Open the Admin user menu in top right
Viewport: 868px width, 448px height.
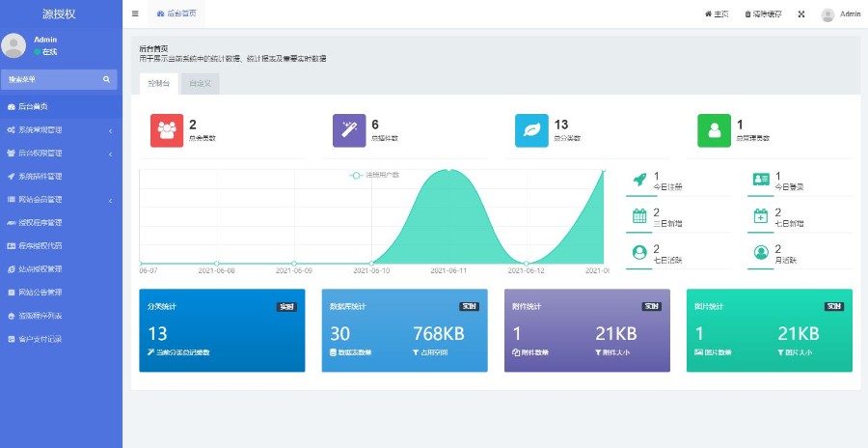(x=840, y=14)
